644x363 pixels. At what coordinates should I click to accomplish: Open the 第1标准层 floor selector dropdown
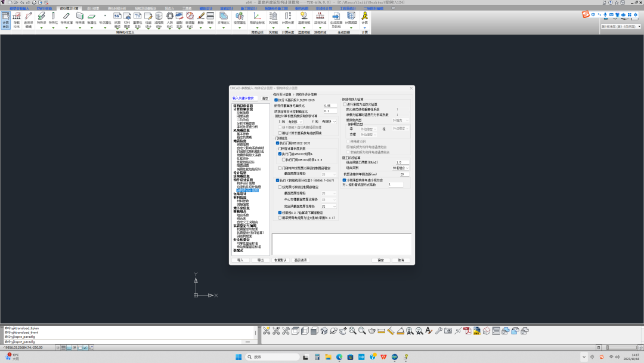(621, 26)
